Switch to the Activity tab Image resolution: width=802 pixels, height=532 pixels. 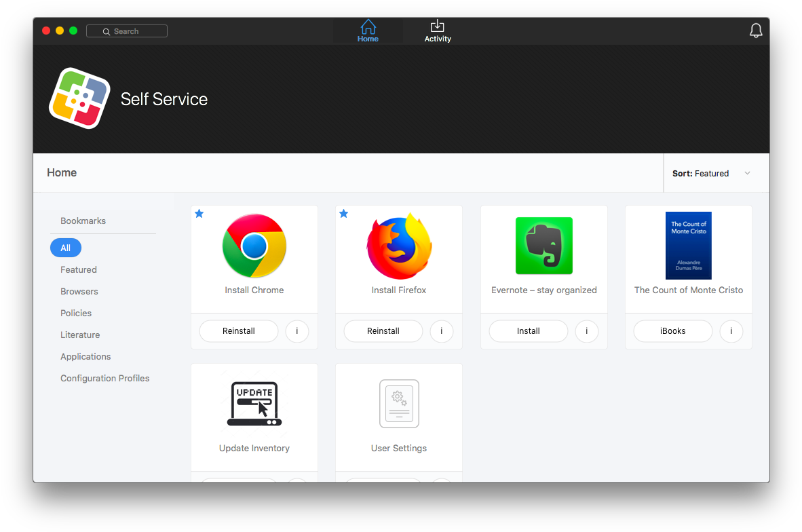coord(438,31)
